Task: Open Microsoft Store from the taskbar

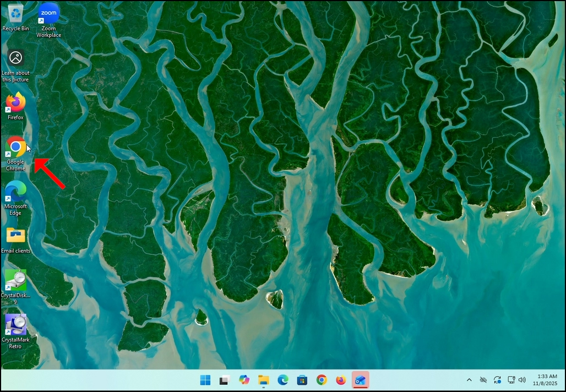Action: click(x=302, y=380)
